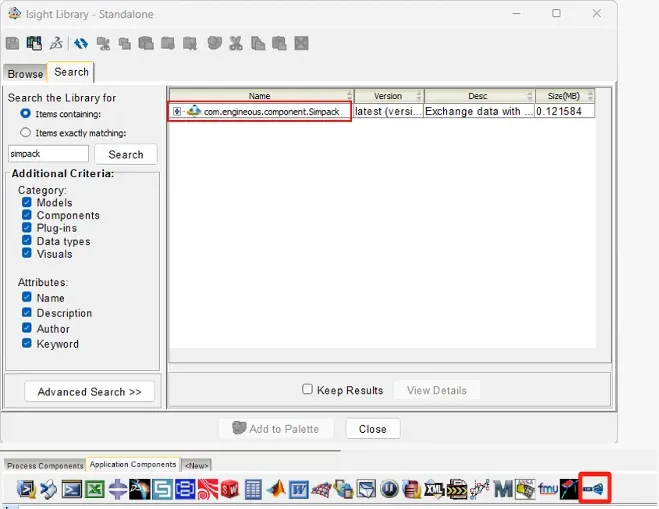Switch to the Browse tab
The image size is (659, 509).
pyautogui.click(x=25, y=74)
